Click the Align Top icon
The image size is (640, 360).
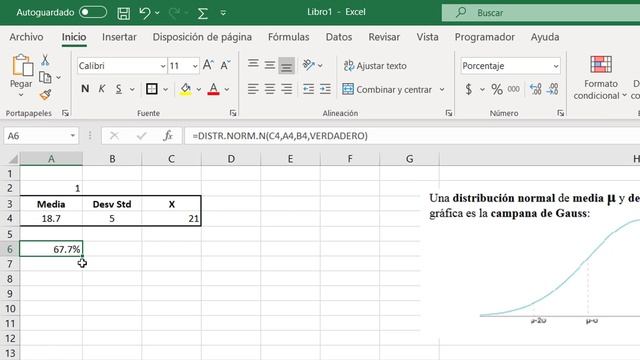click(x=253, y=64)
